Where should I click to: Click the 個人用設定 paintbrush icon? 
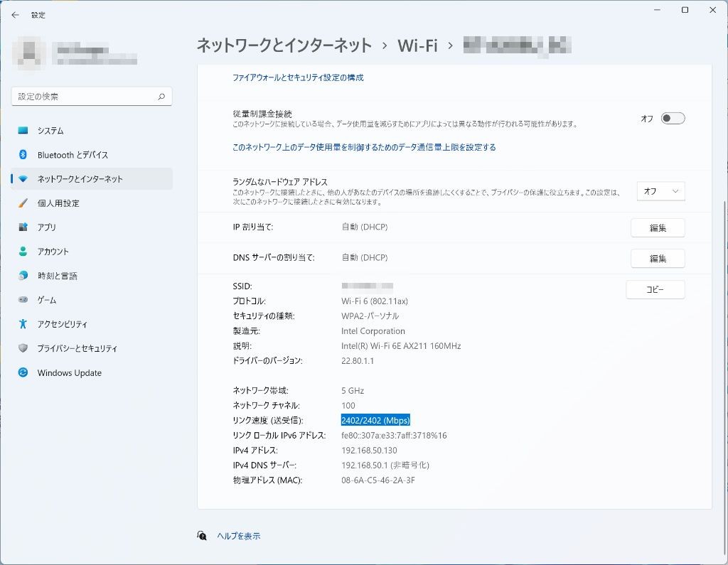[x=23, y=203]
